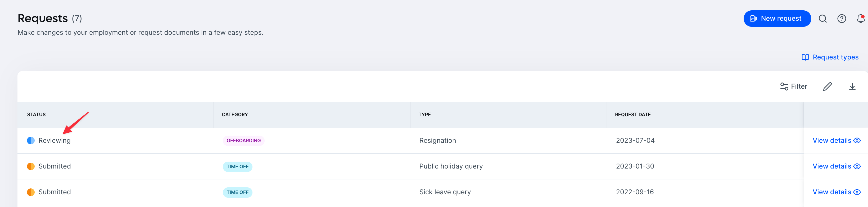Click the orange status dot beside Public holiday query
The height and width of the screenshot is (207, 868).
pos(31,166)
